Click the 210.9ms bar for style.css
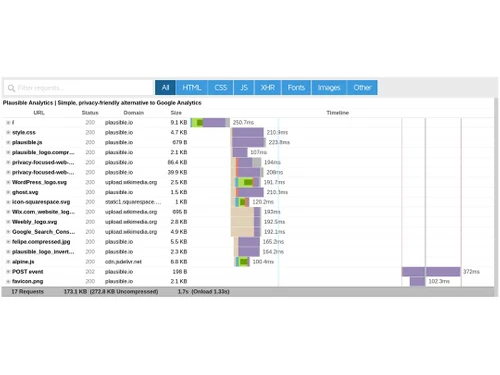This screenshot has height=375, width=500. point(248,133)
